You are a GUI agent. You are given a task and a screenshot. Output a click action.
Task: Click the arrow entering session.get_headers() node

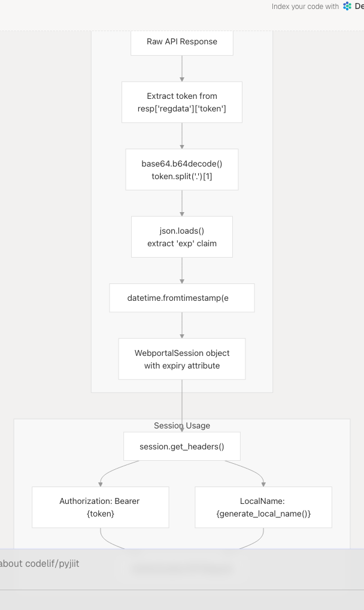[x=182, y=413]
